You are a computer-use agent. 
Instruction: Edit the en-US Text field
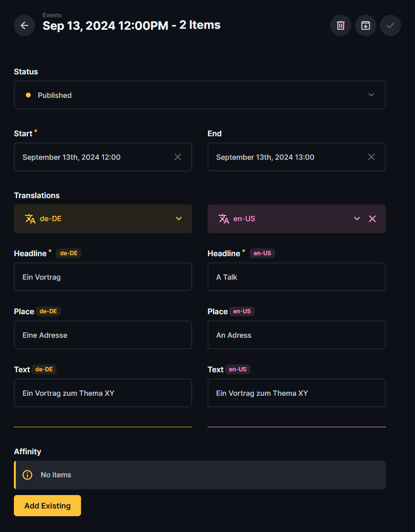(296, 393)
